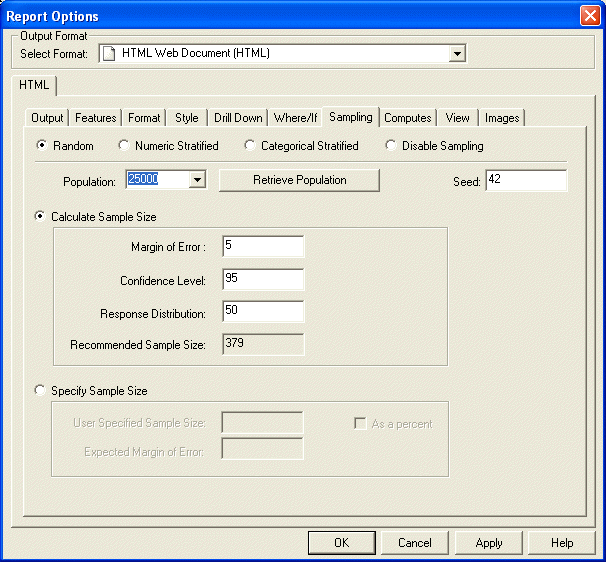606x562 pixels.
Task: Click the Population value 25000 field
Action: tap(158, 179)
